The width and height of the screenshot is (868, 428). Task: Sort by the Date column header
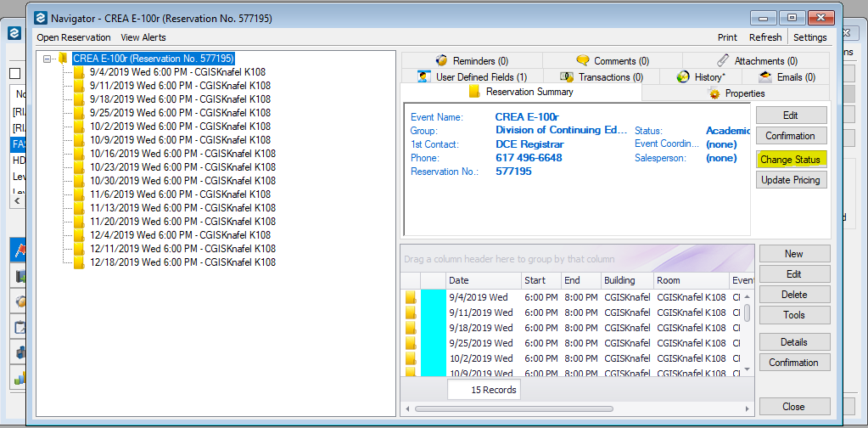484,281
